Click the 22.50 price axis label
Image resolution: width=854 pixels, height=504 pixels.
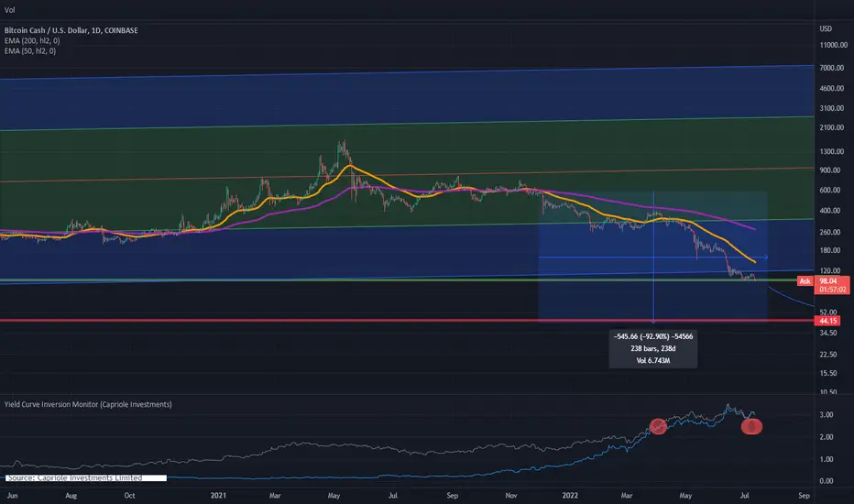point(828,355)
